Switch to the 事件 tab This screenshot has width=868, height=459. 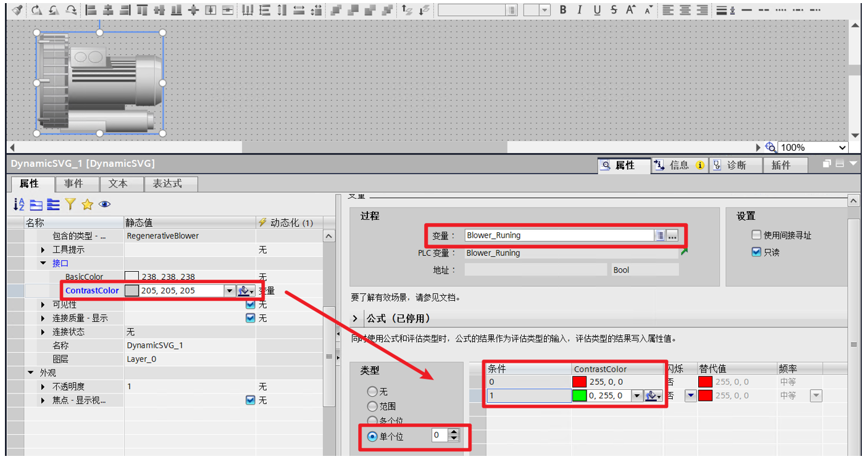[73, 183]
